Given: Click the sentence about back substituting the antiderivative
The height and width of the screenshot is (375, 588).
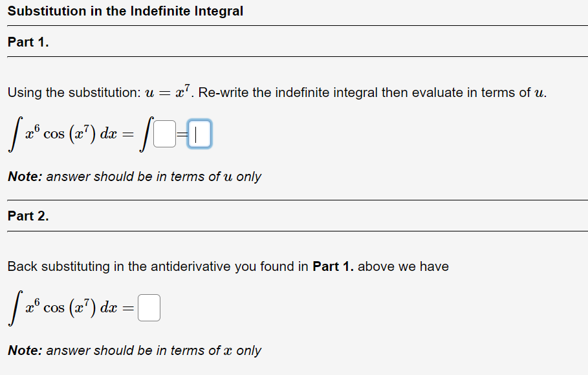Looking at the screenshot, I should (226, 266).
